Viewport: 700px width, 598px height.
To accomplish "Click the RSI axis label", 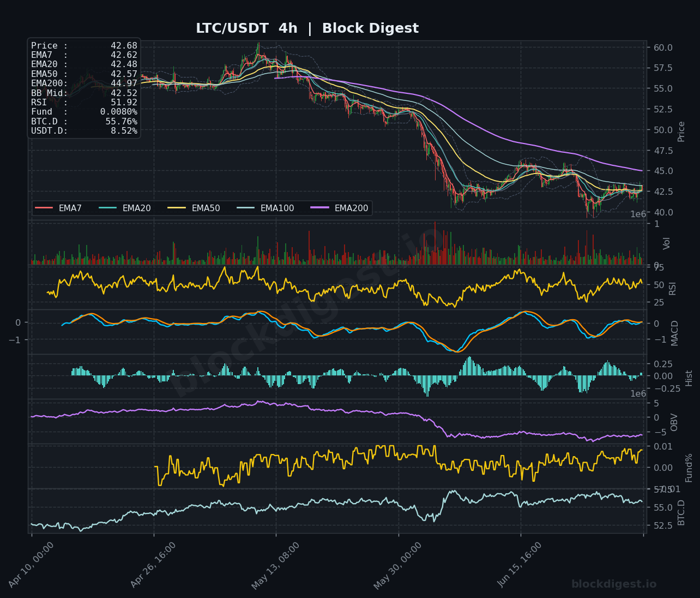I will click(672, 288).
